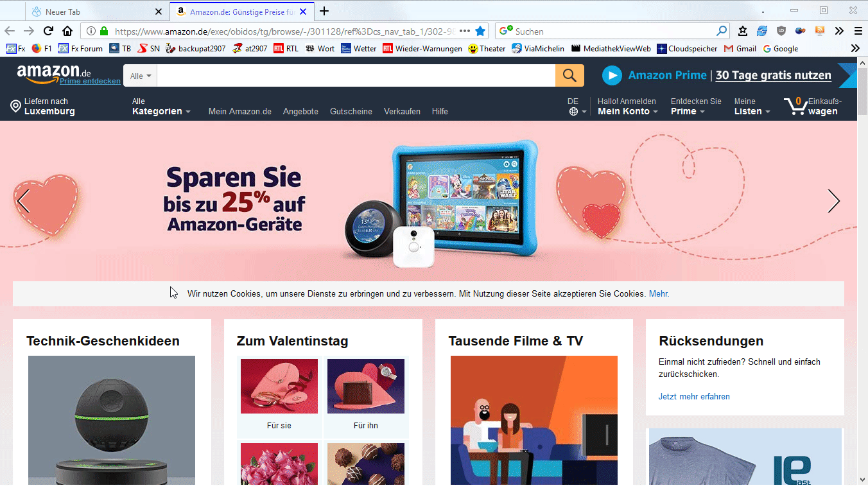
Task: Open Gutscheine in the navigation
Action: 351,112
